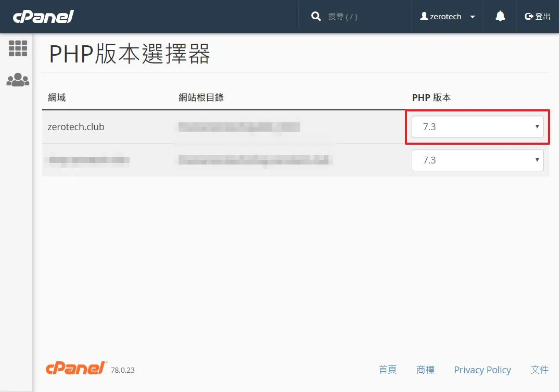Click the footer cPanel logo
This screenshot has height=392, width=559.
(77, 368)
